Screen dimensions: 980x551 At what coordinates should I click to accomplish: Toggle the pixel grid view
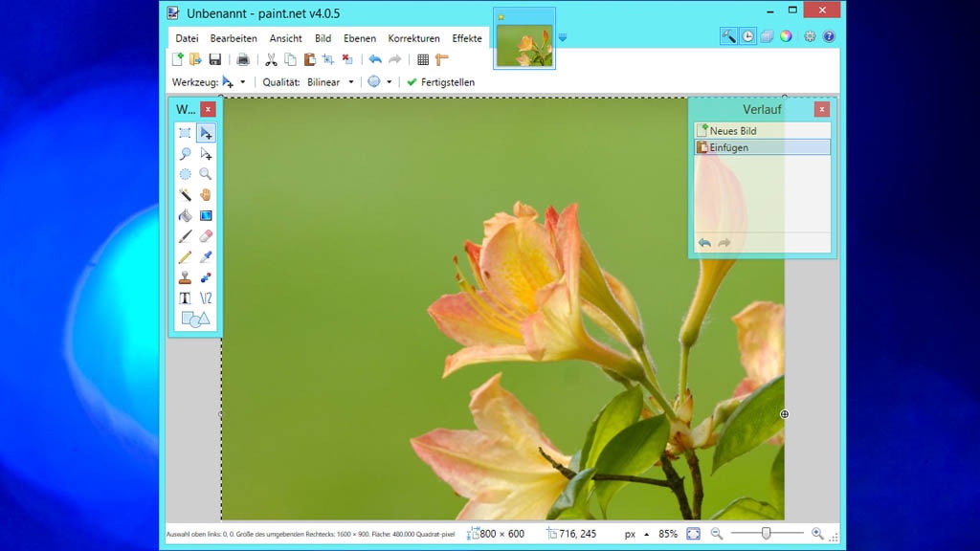click(422, 59)
